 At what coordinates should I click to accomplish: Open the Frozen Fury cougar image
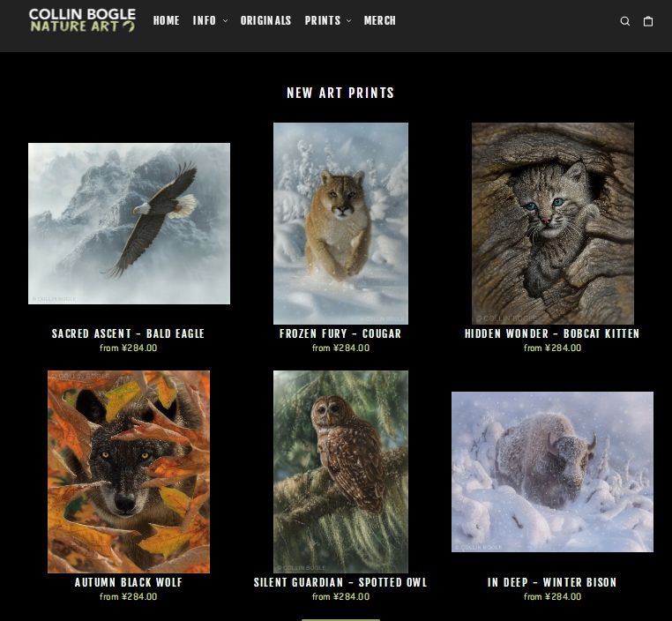click(x=340, y=223)
